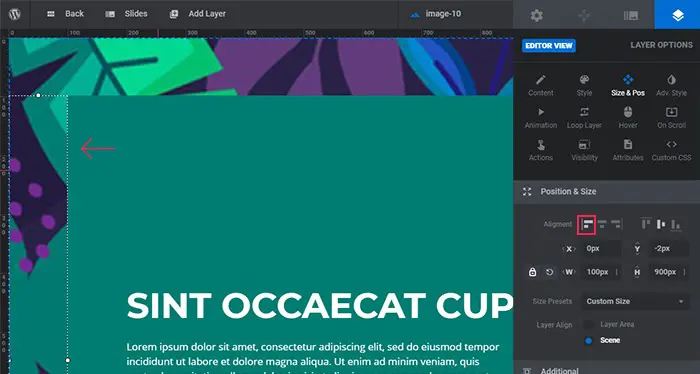Open the height options dots menu
Screen dimensions: 700x374
(684, 272)
